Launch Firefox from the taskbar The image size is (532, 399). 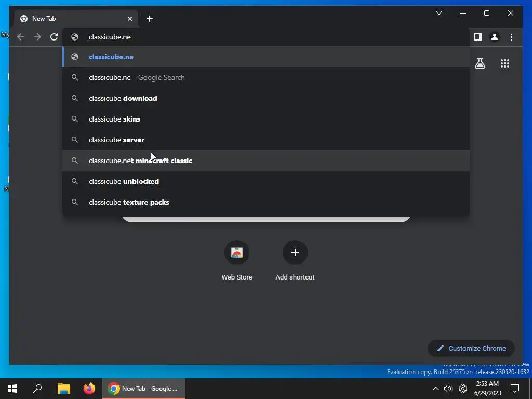coord(89,389)
